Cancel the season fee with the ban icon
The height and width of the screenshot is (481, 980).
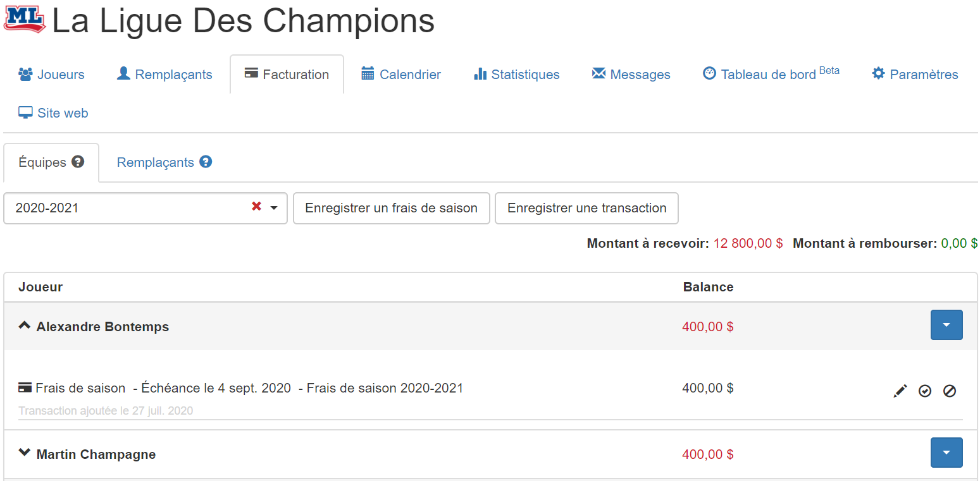coord(950,391)
